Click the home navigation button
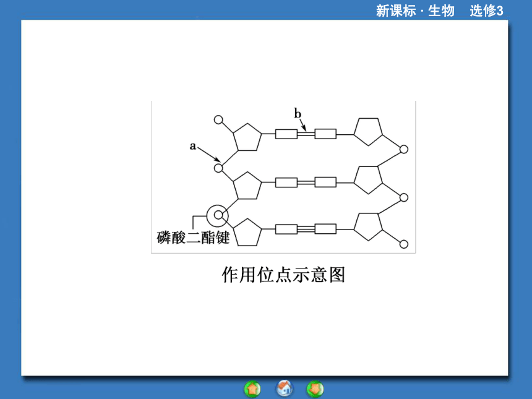 285,388
